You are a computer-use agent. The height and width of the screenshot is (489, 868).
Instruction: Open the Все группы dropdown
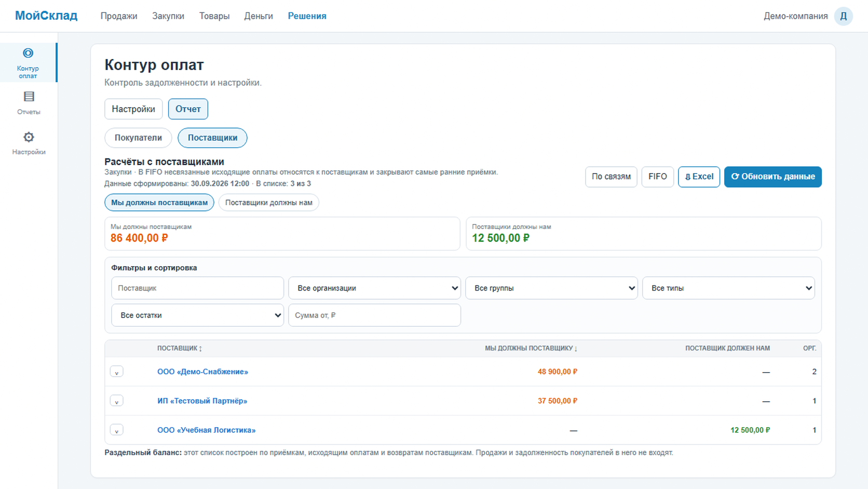point(551,288)
